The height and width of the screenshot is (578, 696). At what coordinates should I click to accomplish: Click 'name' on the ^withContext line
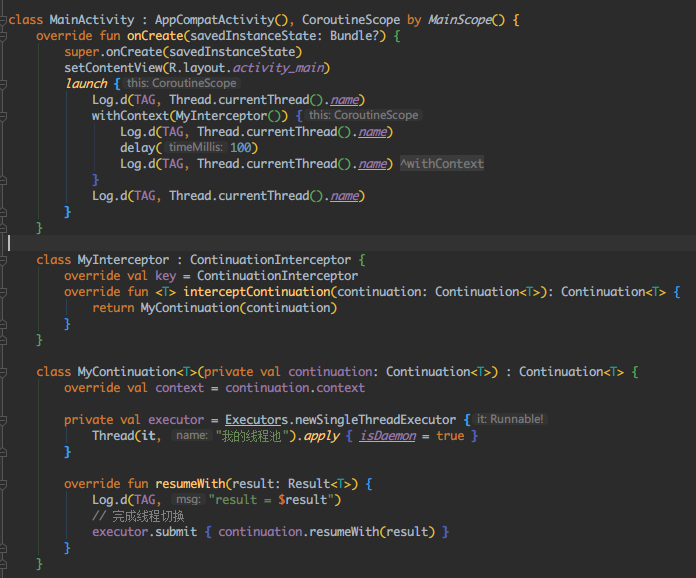click(372, 164)
